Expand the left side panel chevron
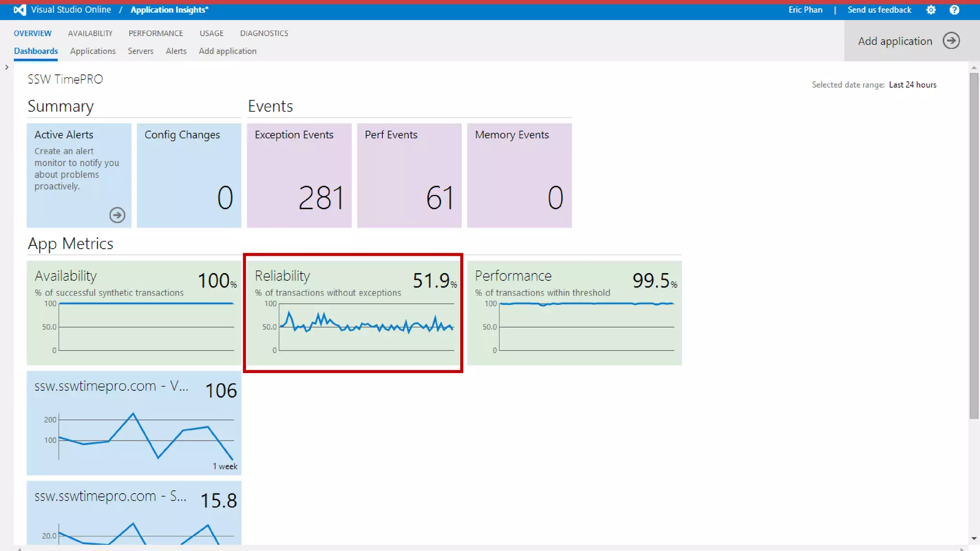Viewport: 980px width, 551px height. click(7, 67)
